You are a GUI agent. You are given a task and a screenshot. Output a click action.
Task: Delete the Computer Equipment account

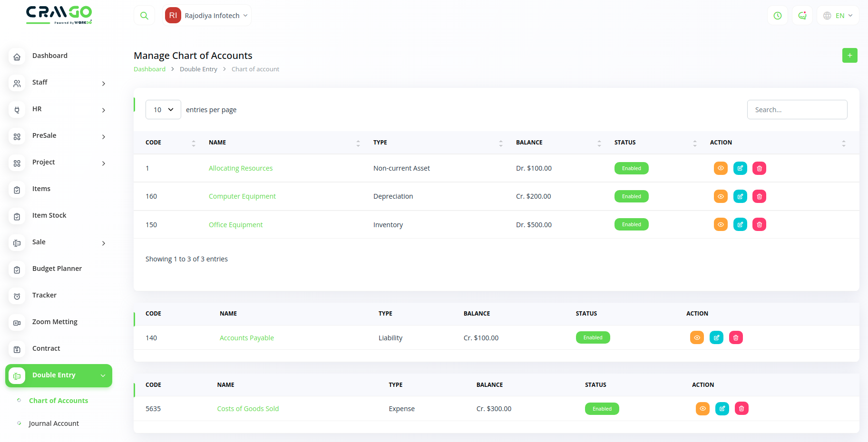tap(759, 196)
